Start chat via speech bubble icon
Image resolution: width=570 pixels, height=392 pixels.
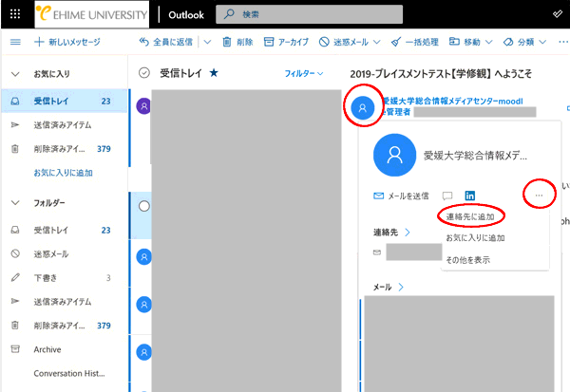tap(447, 196)
